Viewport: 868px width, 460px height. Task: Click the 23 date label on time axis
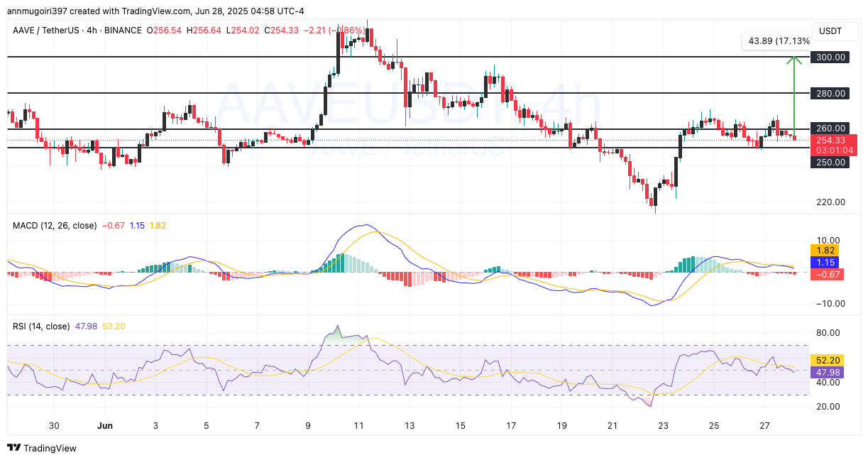pos(664,425)
